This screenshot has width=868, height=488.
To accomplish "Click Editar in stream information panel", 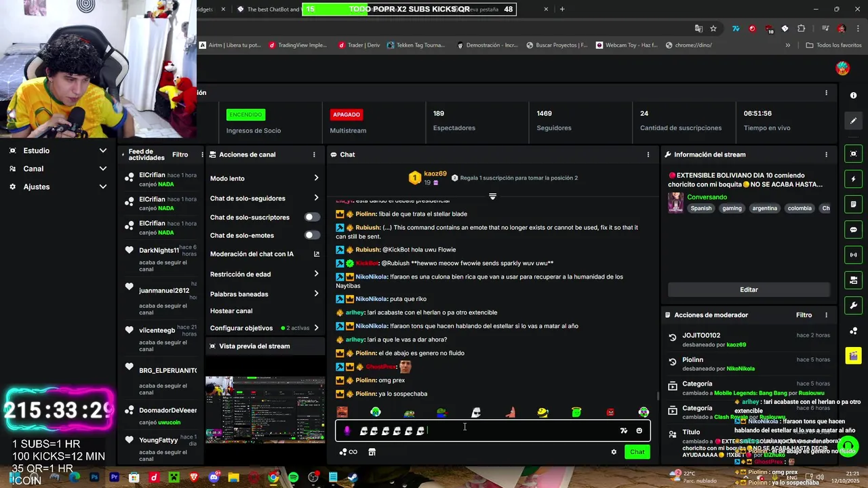I will 749,289.
